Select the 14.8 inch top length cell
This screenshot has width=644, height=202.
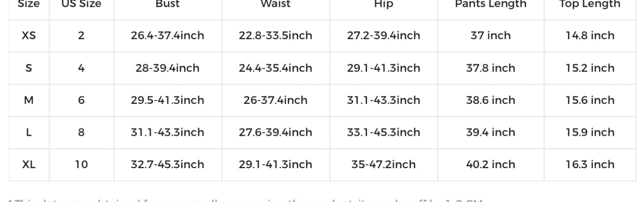(590, 36)
